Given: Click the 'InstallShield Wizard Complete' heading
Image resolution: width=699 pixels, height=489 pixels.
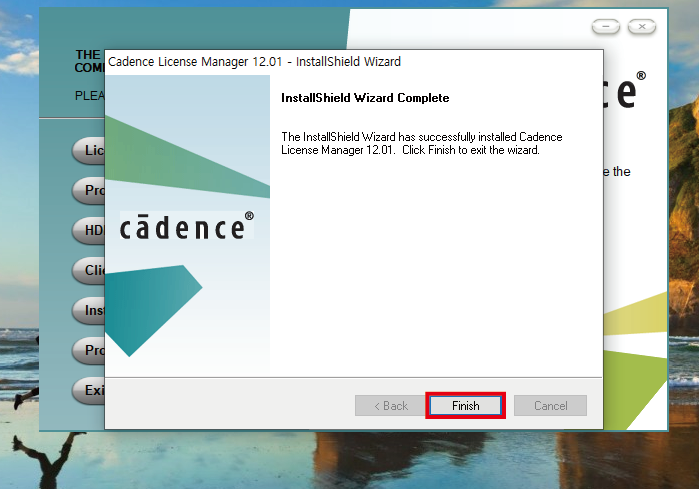Looking at the screenshot, I should click(x=365, y=98).
